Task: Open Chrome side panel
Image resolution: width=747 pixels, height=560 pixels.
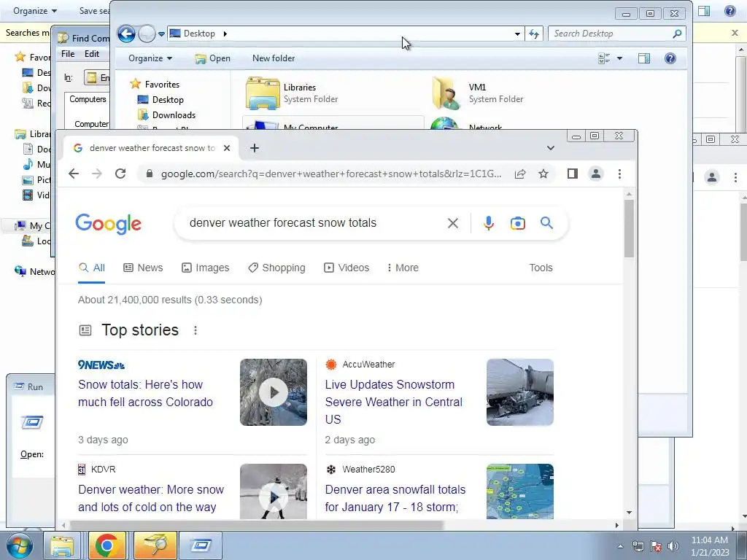Action: [x=573, y=174]
